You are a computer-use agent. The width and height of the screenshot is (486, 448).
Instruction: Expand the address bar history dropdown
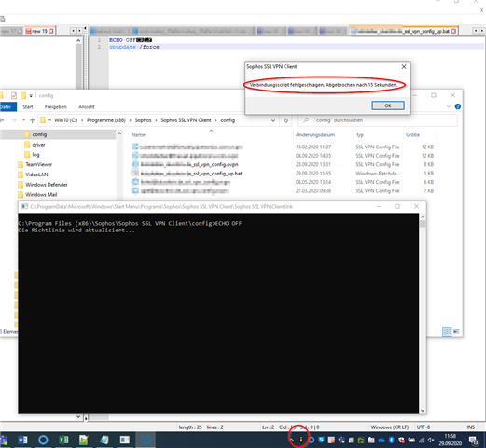(273, 120)
